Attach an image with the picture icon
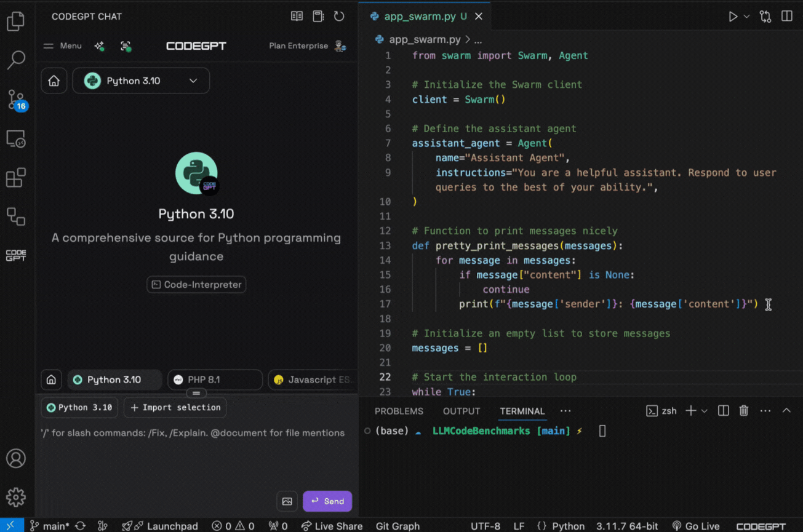The height and width of the screenshot is (532, 803). [x=287, y=501]
